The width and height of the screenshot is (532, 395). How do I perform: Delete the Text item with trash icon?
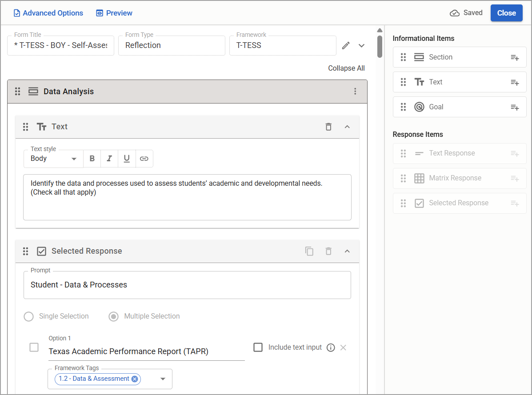[x=328, y=127]
